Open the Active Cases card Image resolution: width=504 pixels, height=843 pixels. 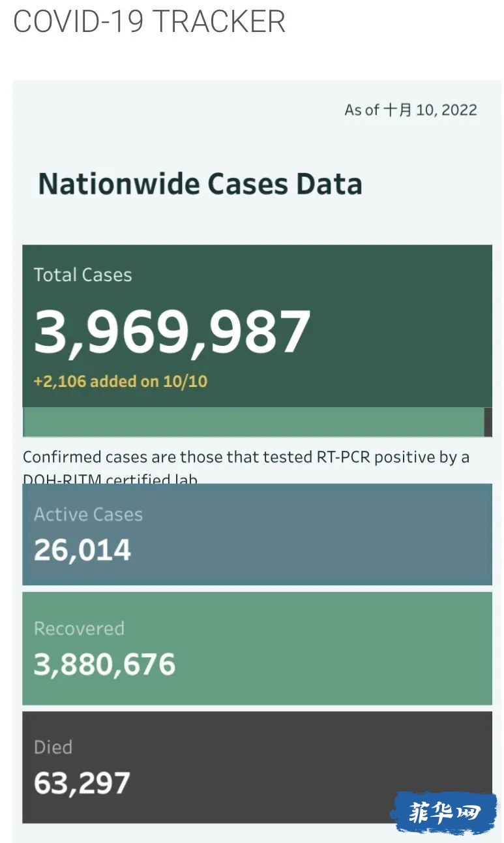click(x=257, y=534)
